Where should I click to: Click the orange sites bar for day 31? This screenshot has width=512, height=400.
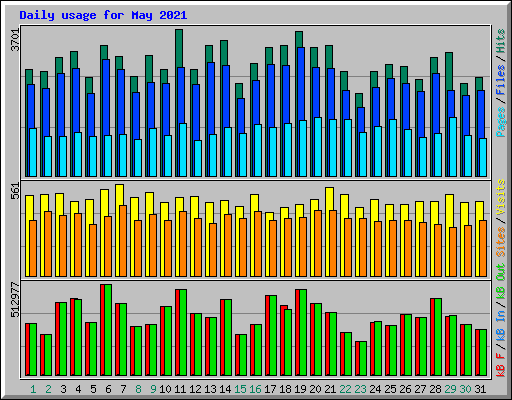(483, 248)
